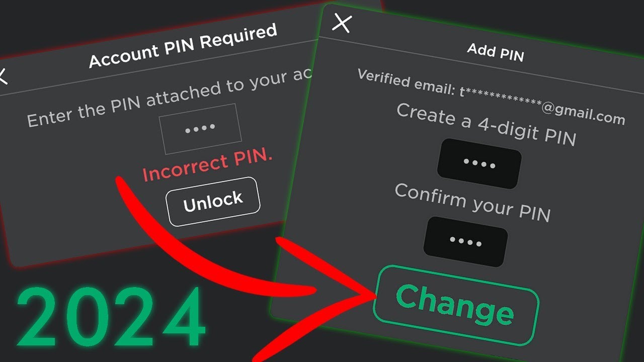Close the Add PIN dialog with X

click(342, 23)
